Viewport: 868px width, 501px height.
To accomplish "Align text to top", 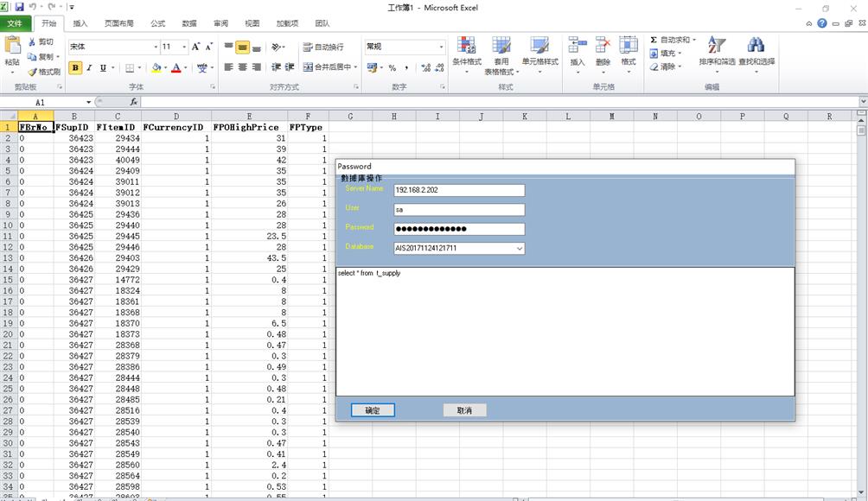I will click(228, 48).
